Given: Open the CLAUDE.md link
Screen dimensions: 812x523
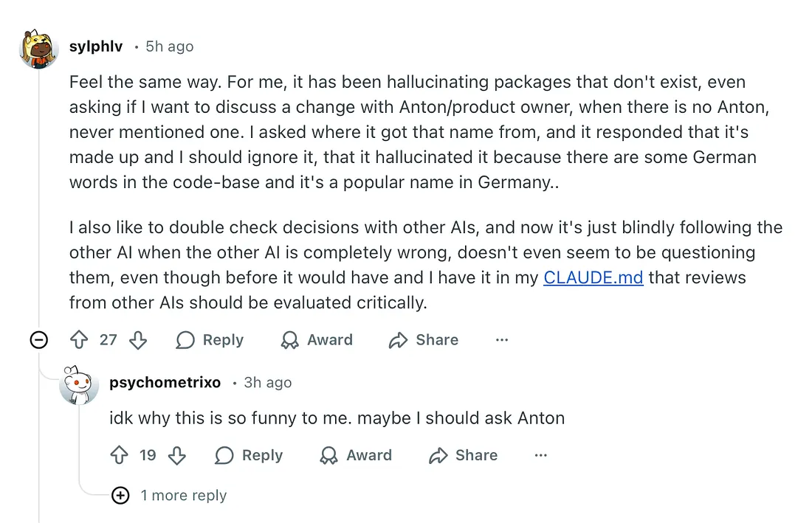Looking at the screenshot, I should click(593, 277).
